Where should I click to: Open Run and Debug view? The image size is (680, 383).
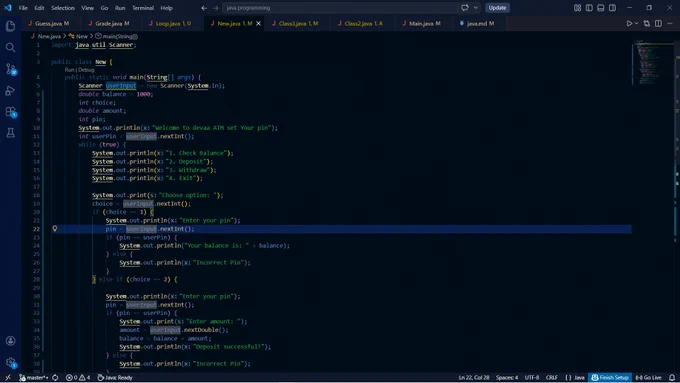tap(10, 90)
